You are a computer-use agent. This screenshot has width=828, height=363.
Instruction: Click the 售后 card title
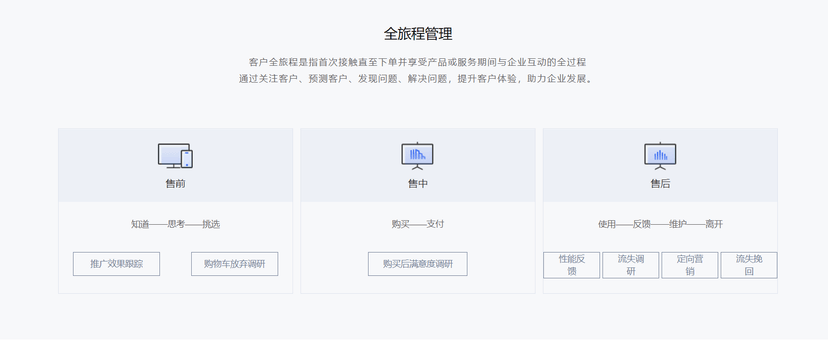point(660,184)
